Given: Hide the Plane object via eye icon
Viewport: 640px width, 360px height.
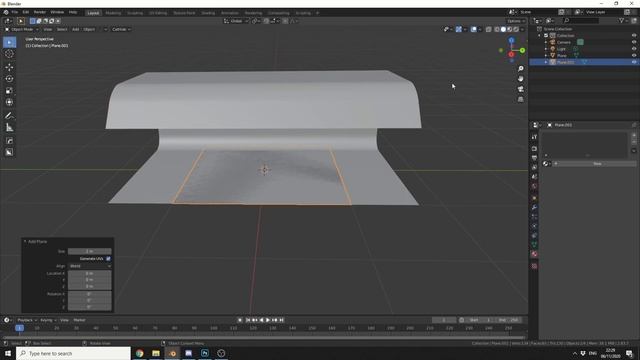Looking at the screenshot, I should 634,55.
